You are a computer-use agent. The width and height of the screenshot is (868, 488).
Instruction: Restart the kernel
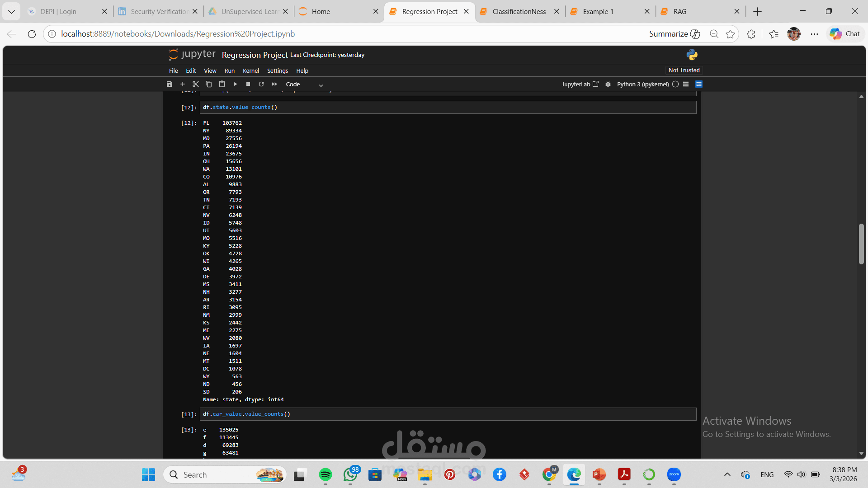pyautogui.click(x=261, y=84)
